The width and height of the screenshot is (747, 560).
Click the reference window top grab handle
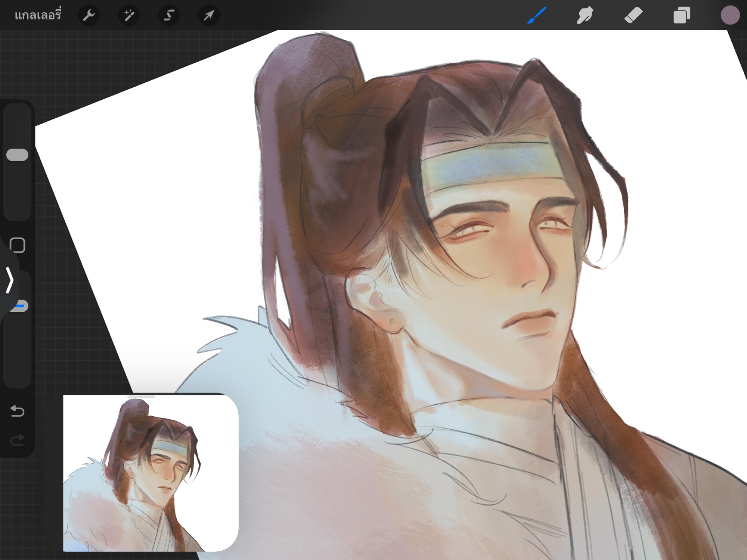pos(141,397)
